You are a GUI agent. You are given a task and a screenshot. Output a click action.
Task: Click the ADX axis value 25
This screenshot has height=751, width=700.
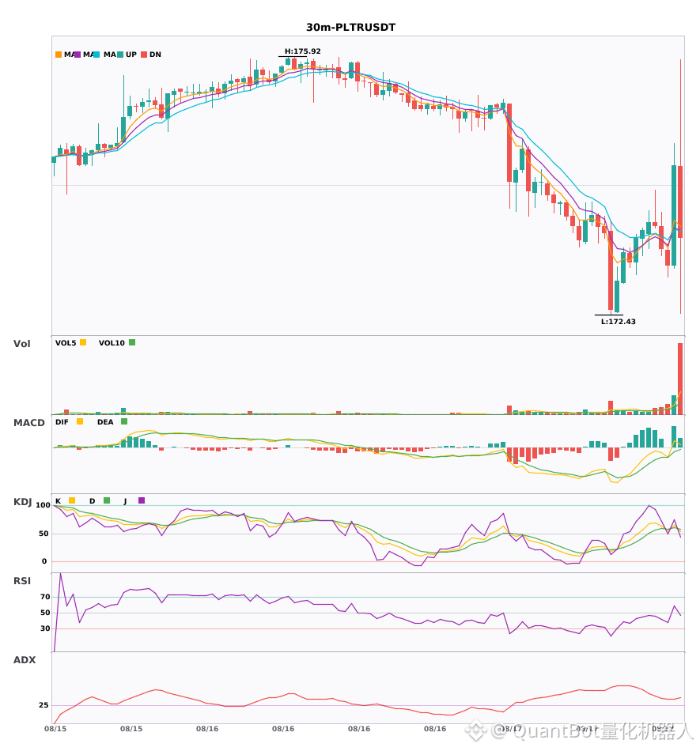[x=44, y=705]
